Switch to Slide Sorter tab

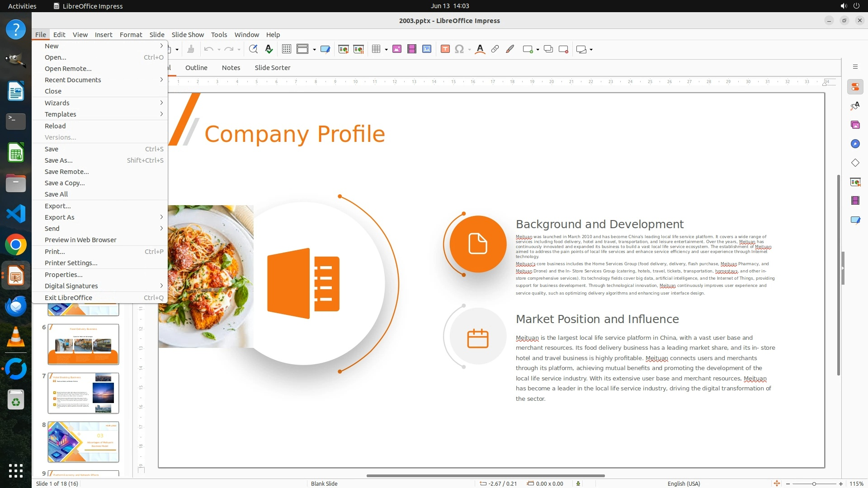(272, 68)
